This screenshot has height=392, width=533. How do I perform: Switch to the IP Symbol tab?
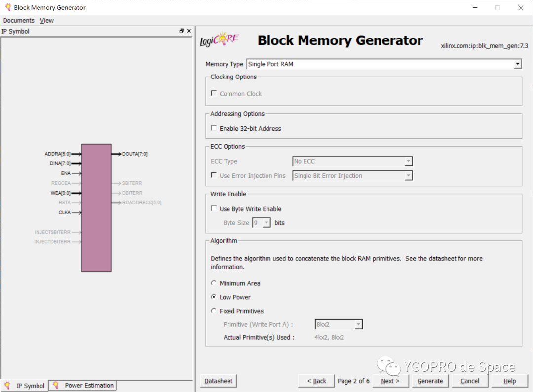[x=25, y=386]
